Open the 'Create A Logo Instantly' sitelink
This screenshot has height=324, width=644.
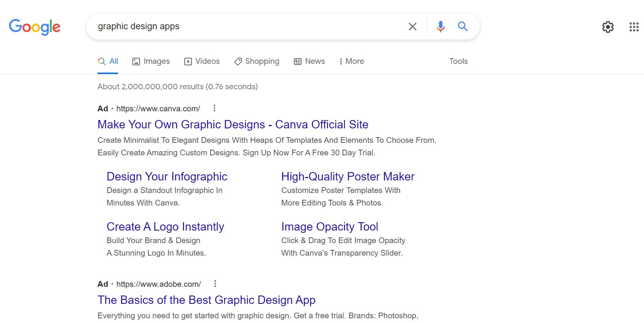click(x=165, y=227)
